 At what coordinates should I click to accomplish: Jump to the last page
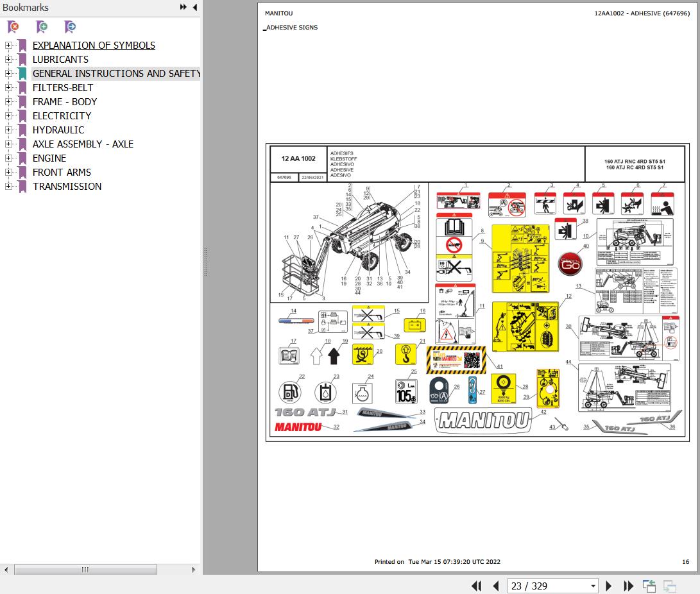click(x=628, y=586)
